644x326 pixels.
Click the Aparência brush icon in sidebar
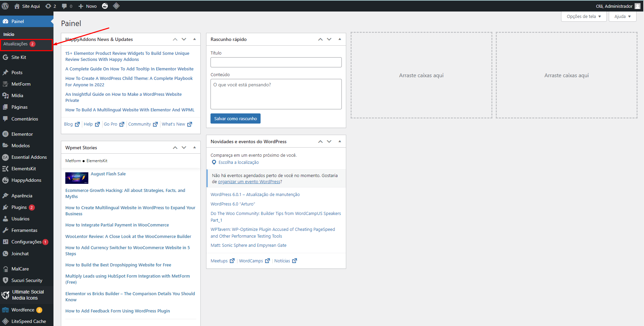coord(5,196)
